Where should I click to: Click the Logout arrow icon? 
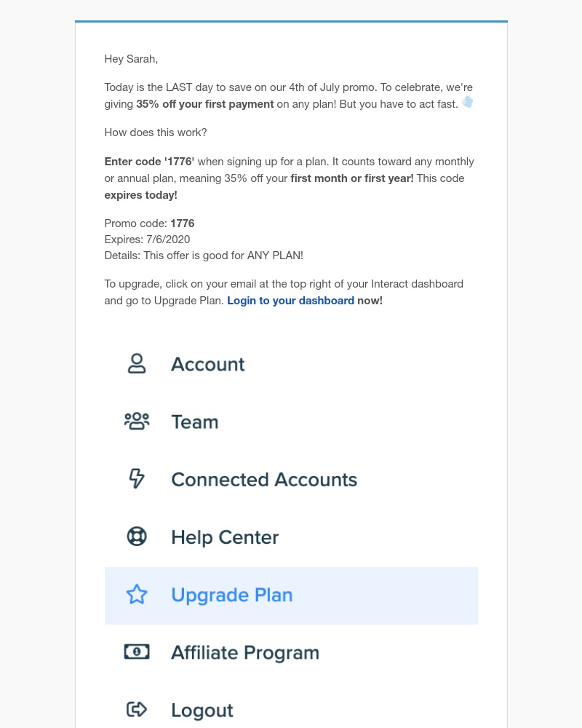[137, 709]
